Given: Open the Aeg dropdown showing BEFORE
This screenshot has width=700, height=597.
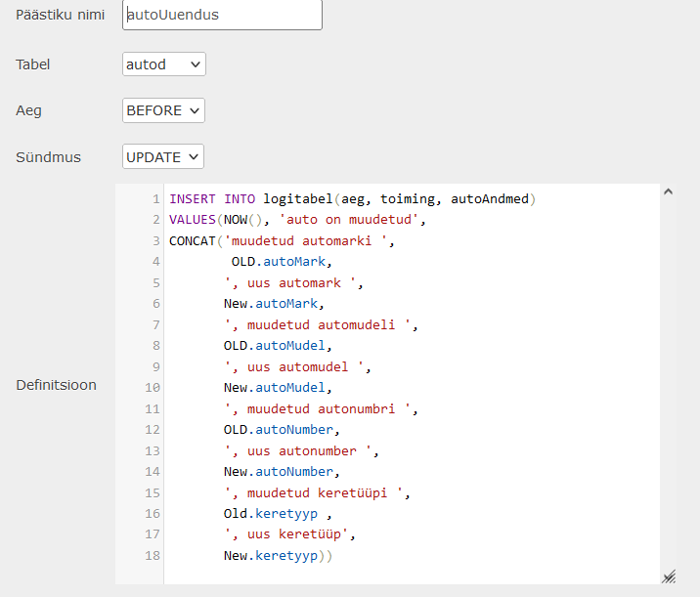Looking at the screenshot, I should coord(163,110).
